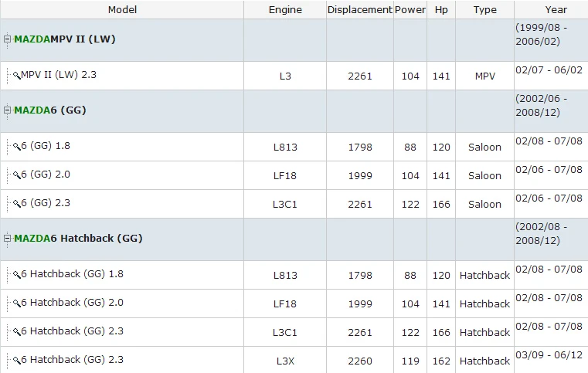Click the magnifier icon beside 6 Hatchback (GG) 1.8
The image size is (588, 373).
tap(17, 274)
